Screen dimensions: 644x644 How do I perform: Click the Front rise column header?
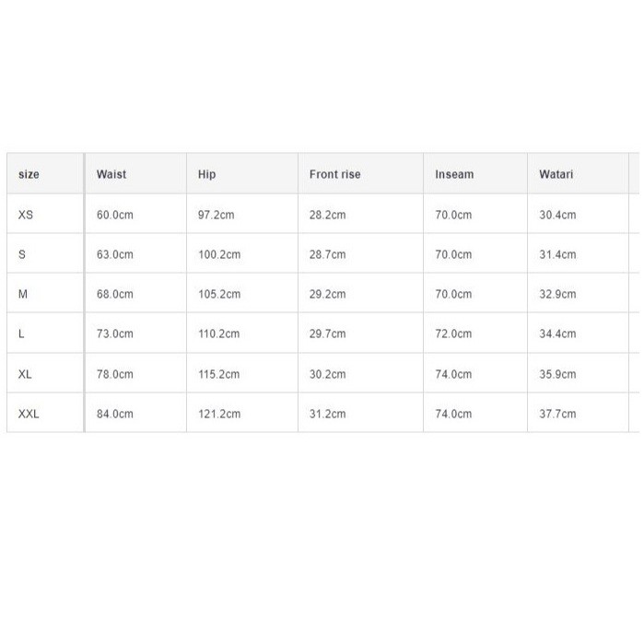tap(335, 174)
